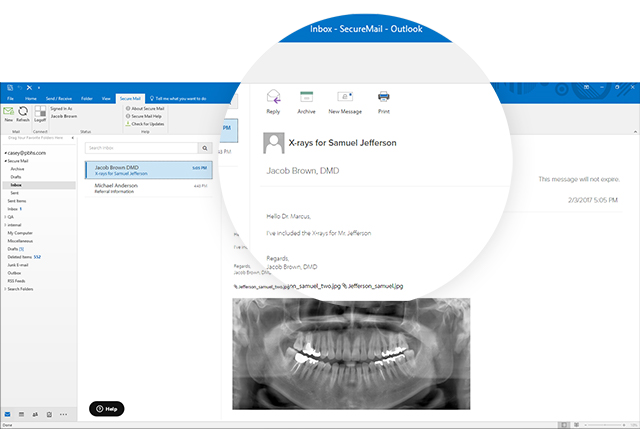Click the Refresh ribbon icon
The width and height of the screenshot is (640, 429).
tap(23, 111)
